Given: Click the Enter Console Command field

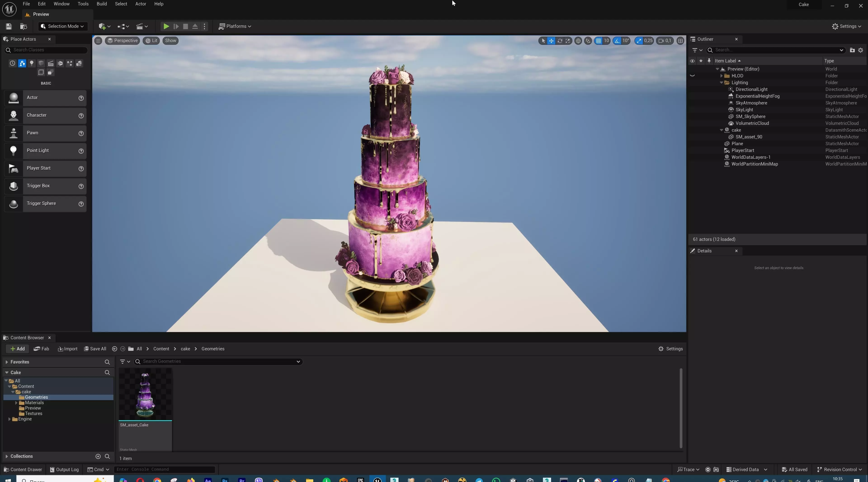Looking at the screenshot, I should pos(164,470).
